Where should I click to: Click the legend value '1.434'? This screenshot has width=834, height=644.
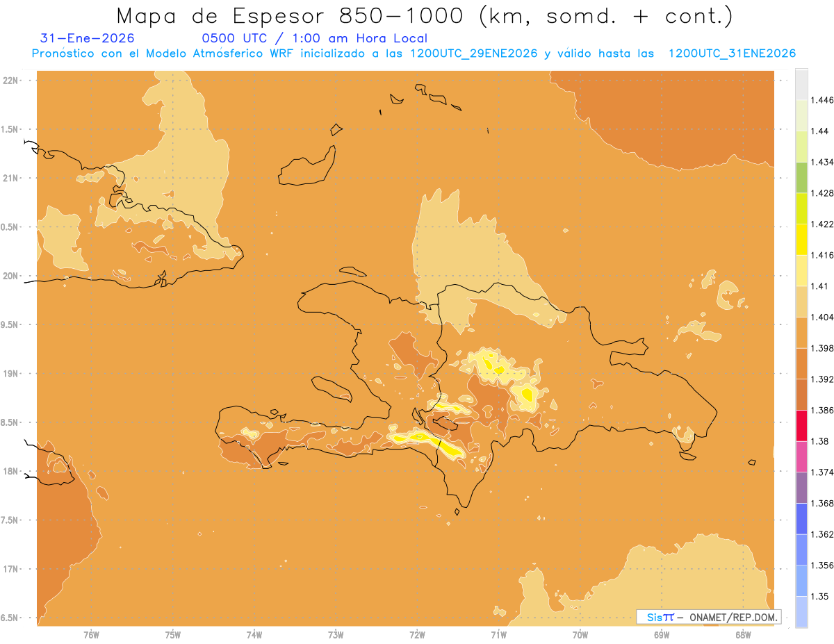(822, 162)
